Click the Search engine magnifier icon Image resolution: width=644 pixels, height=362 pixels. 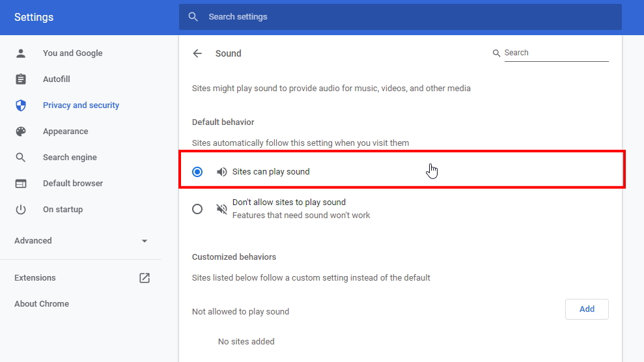tap(21, 158)
